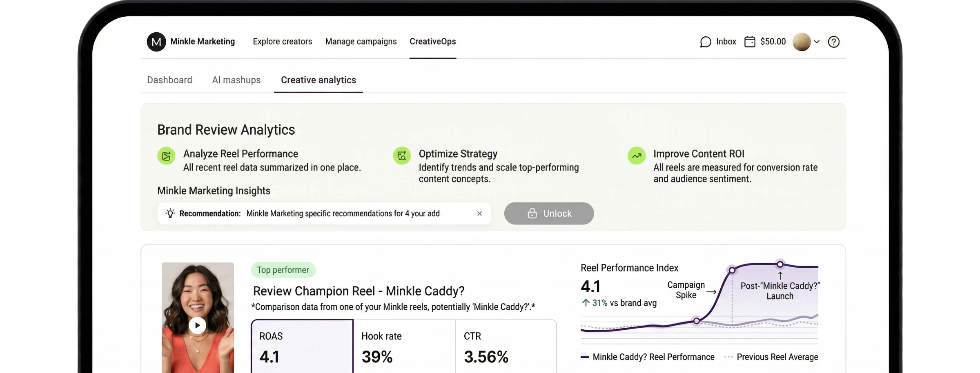The width and height of the screenshot is (980, 373).
Task: Select the CTR metric card
Action: (x=506, y=346)
